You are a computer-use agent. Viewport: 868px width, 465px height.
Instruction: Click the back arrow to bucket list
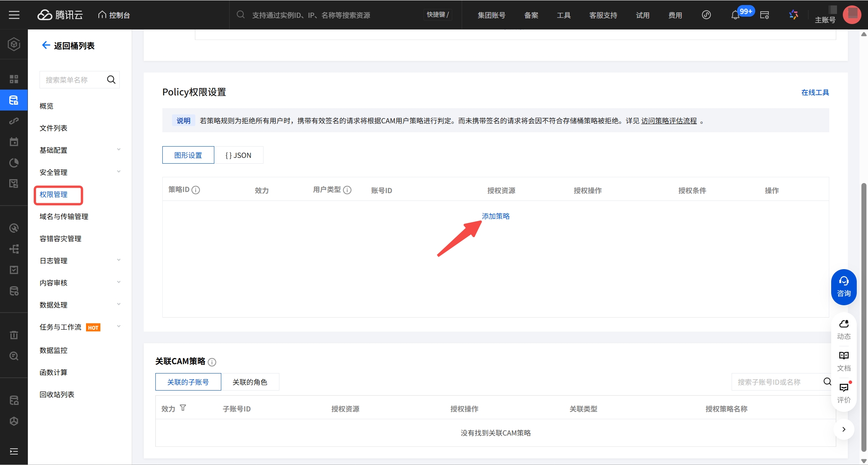tap(46, 45)
